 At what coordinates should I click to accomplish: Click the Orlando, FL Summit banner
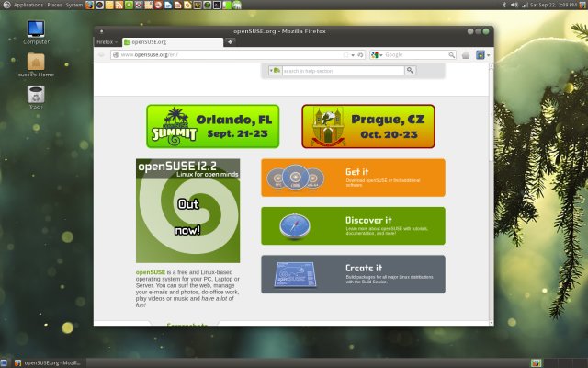click(212, 126)
